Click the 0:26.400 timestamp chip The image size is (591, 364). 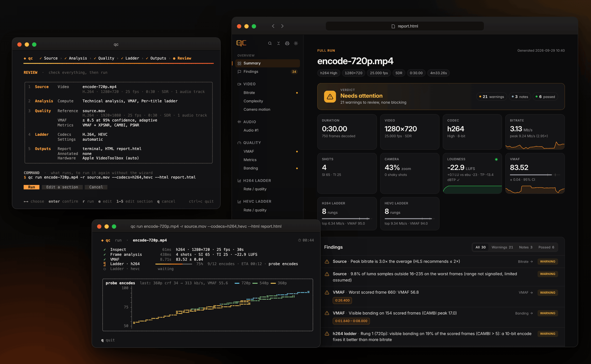click(342, 300)
